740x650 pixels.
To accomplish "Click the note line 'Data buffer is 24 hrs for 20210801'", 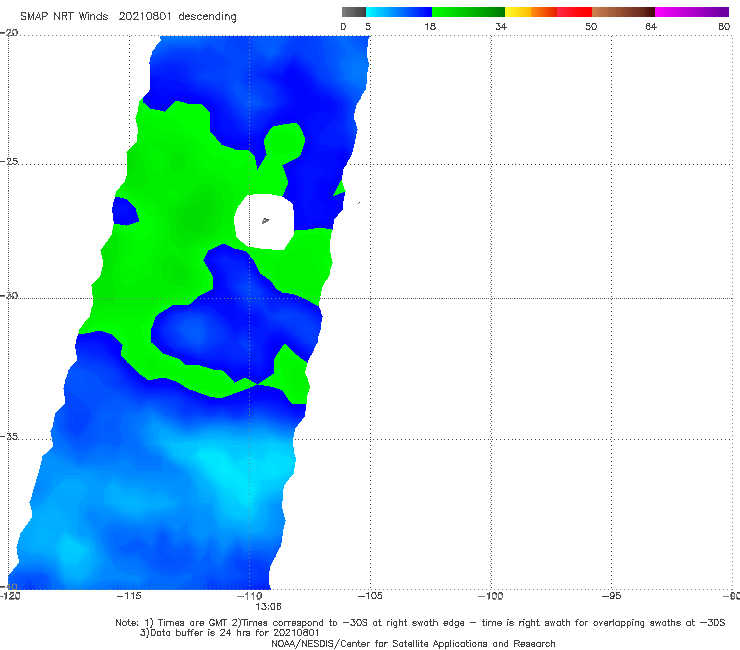I will [x=230, y=633].
